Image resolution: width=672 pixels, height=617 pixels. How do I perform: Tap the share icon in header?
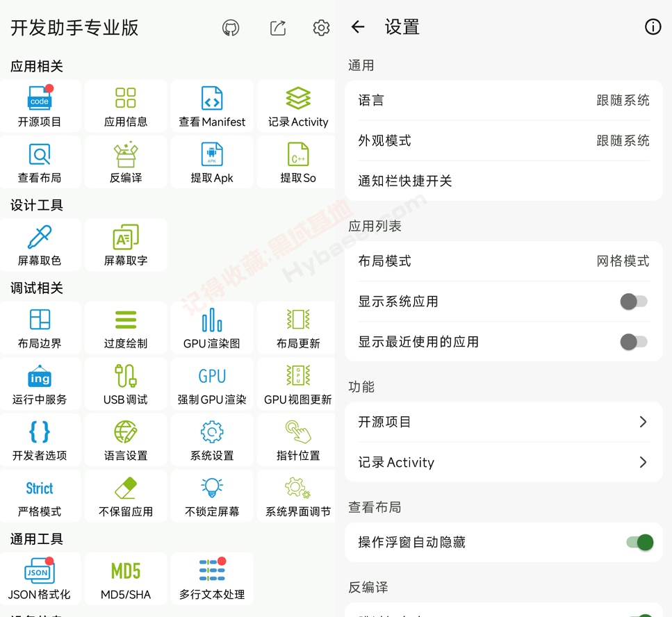tap(278, 28)
